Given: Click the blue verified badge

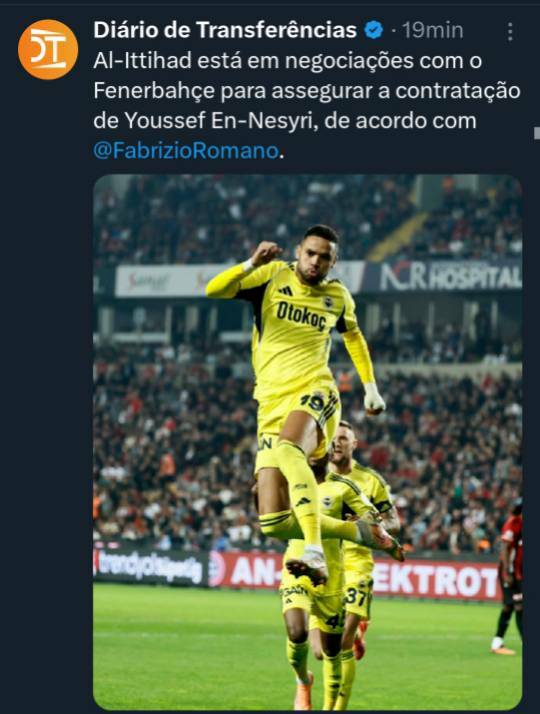Looking at the screenshot, I should pos(374,31).
